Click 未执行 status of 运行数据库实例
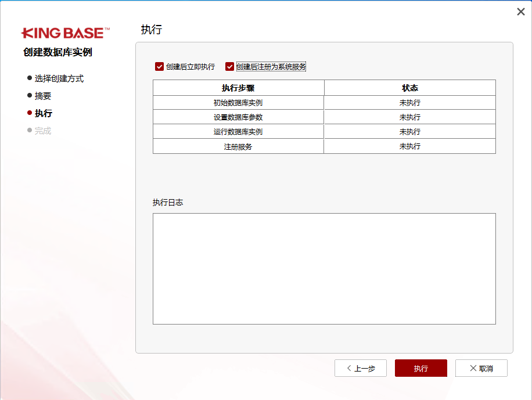 (x=410, y=132)
